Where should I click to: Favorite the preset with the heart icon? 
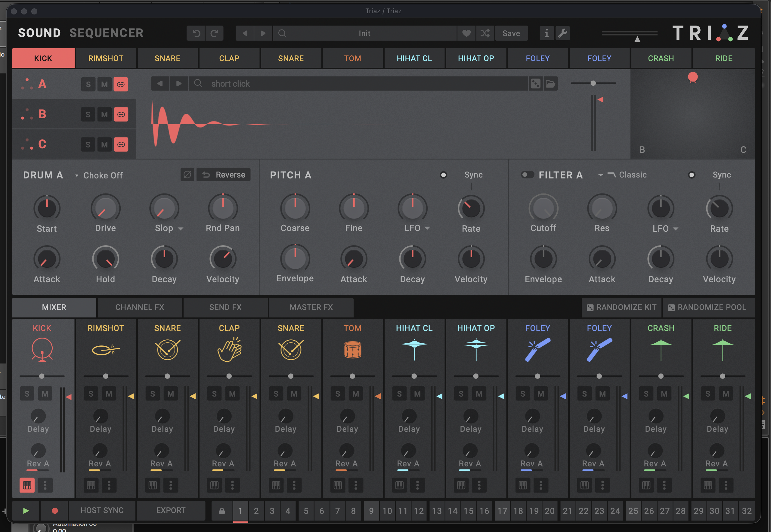tap(466, 33)
